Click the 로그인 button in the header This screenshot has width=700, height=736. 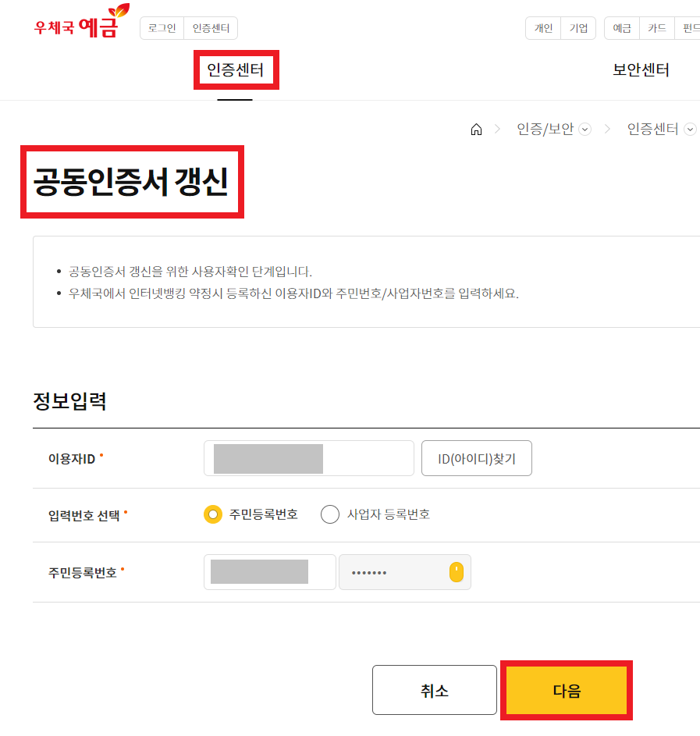[162, 28]
